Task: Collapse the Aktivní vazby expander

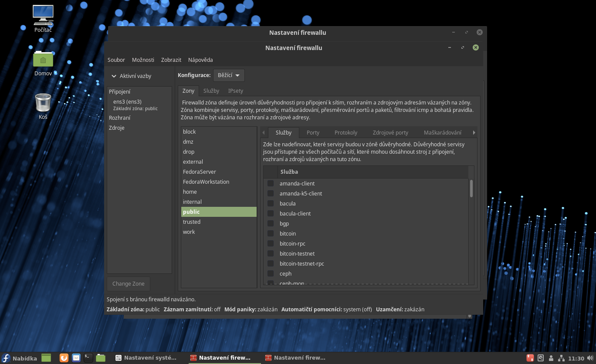Action: [114, 76]
